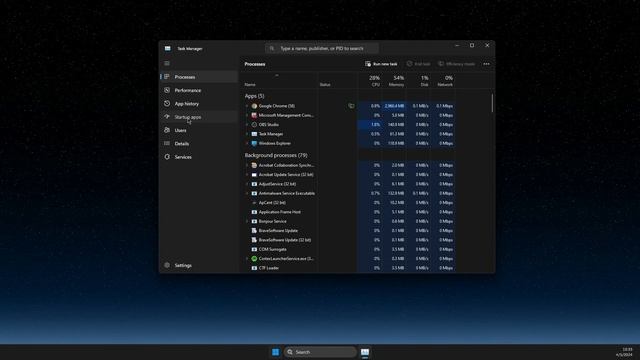The height and width of the screenshot is (360, 640).
Task: Expand the Antimalware Service Executable row
Action: 247,193
